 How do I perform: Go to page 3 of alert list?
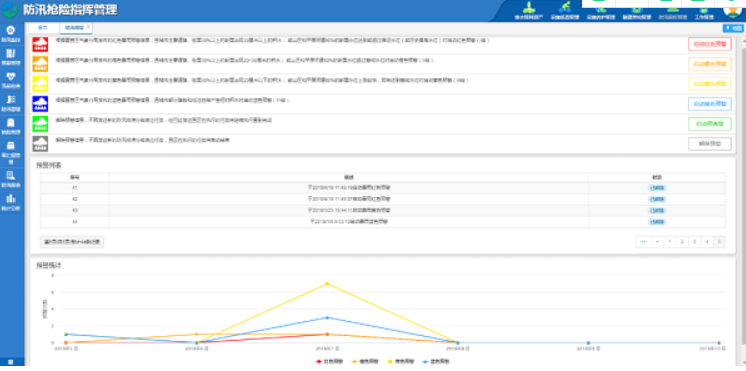click(695, 242)
